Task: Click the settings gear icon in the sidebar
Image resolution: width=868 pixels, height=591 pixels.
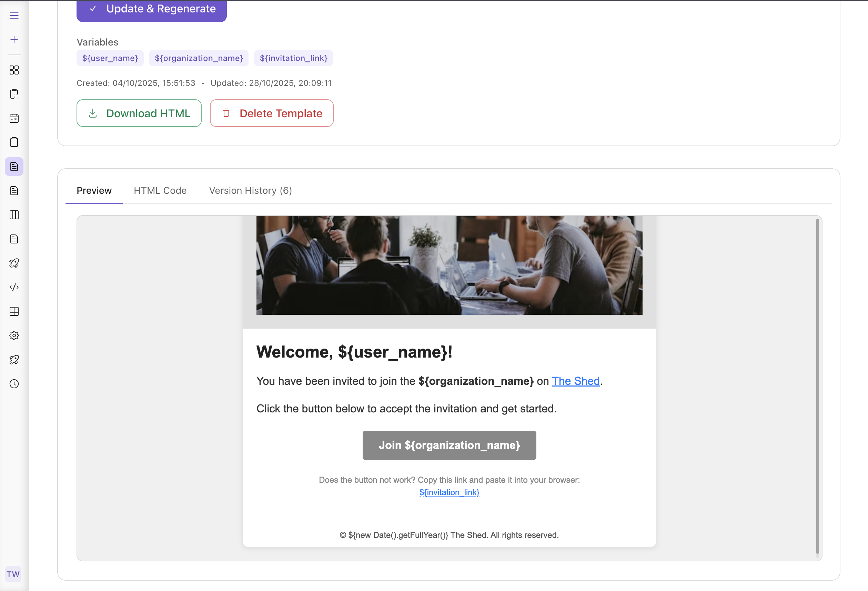Action: 14,335
